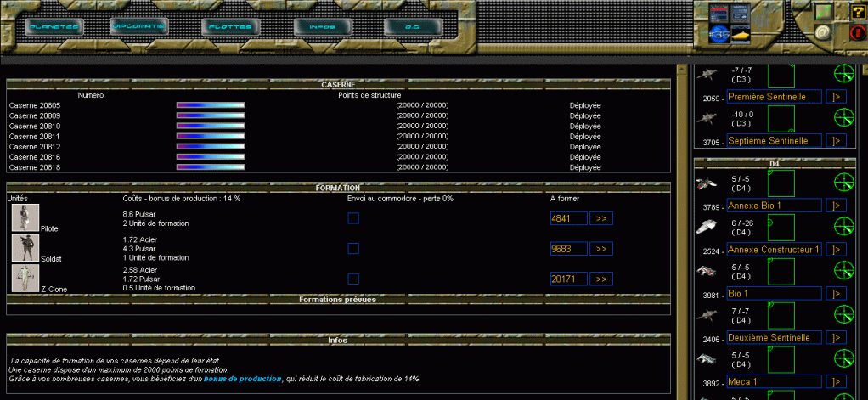The width and height of the screenshot is (868, 400).
Task: Select the ship icon of Annexe Constructeur 1
Action: tap(706, 227)
